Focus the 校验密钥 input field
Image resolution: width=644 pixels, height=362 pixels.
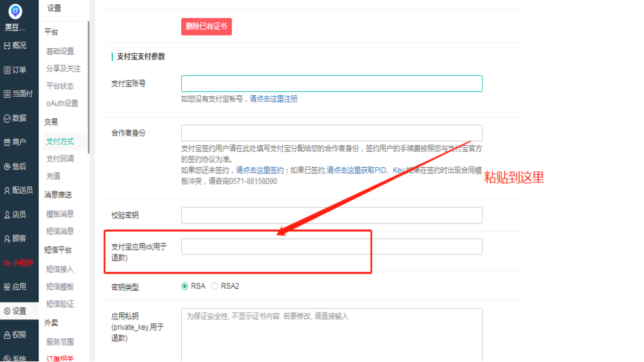332,215
